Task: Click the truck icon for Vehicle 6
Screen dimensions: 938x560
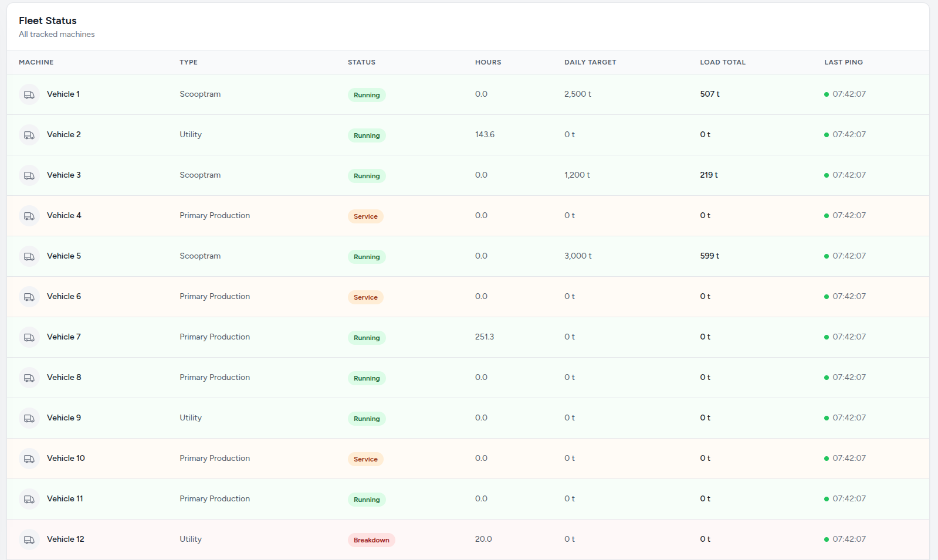Action: coord(29,297)
